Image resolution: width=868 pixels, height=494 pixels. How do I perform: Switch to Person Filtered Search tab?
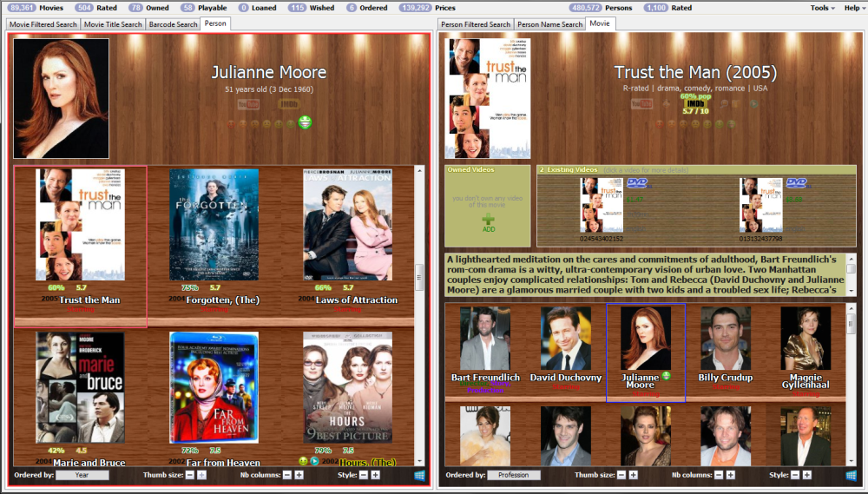[x=476, y=24]
